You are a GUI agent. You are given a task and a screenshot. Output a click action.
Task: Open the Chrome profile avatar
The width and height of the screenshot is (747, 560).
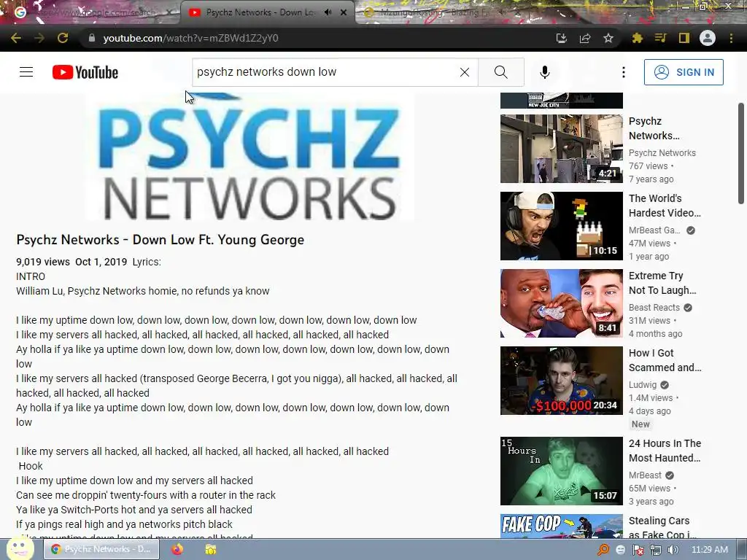pyautogui.click(x=708, y=38)
